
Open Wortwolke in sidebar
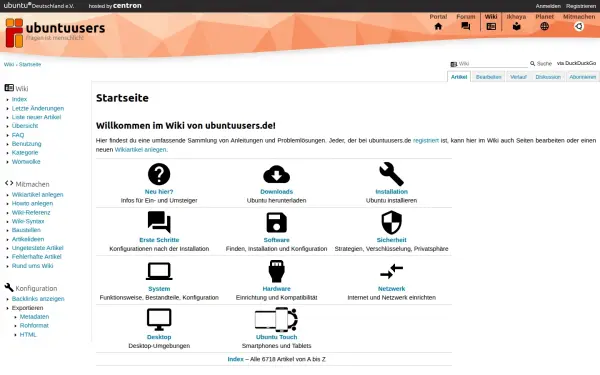click(x=26, y=162)
